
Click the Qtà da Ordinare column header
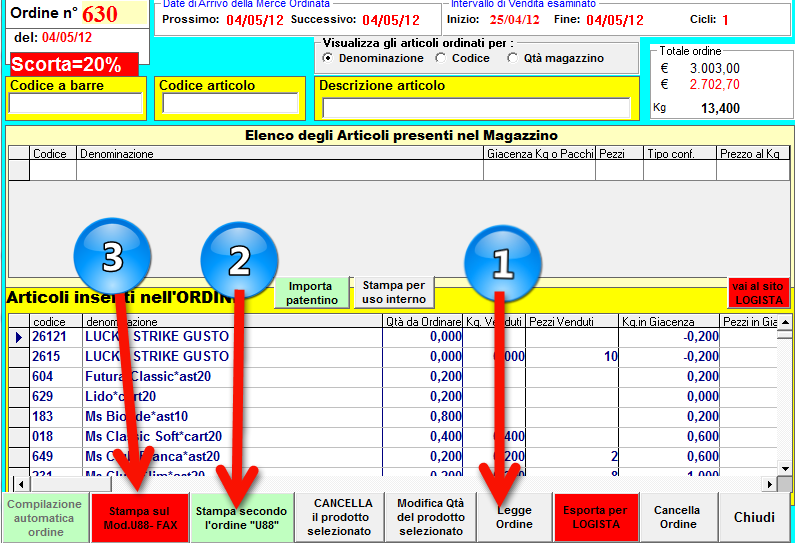pos(423,321)
